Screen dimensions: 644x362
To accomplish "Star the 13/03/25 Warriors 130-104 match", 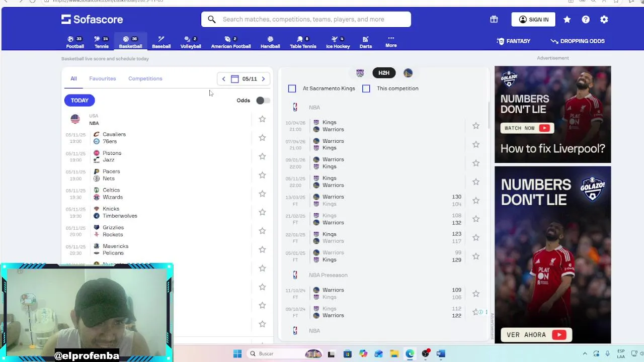I will tap(476, 200).
